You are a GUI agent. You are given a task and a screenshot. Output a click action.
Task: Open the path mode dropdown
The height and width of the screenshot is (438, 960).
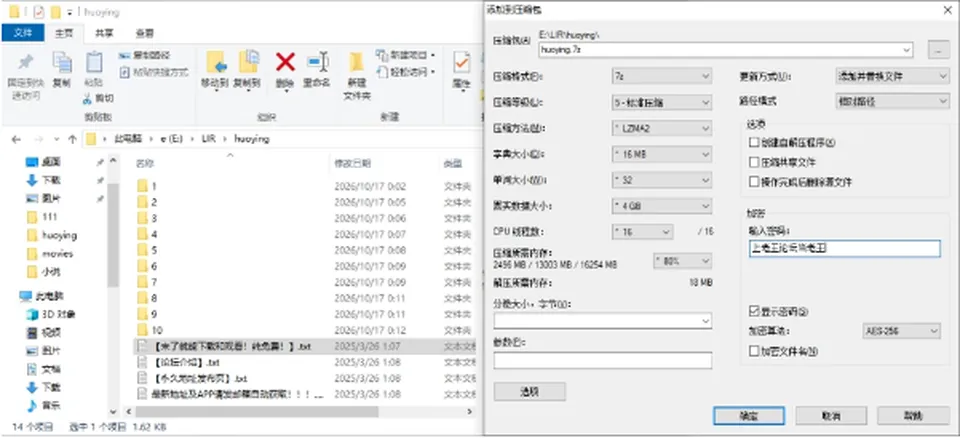coord(892,101)
